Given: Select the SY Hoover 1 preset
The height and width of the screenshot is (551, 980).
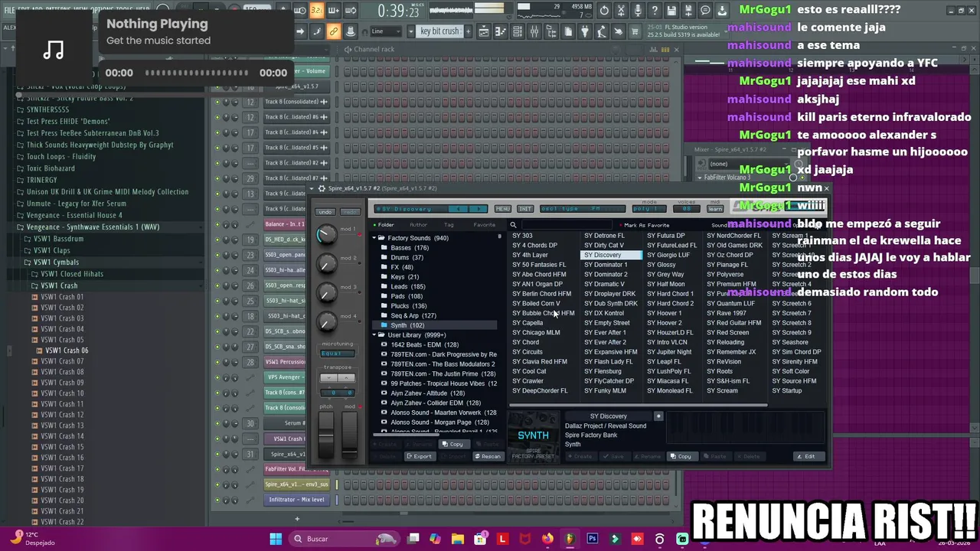Looking at the screenshot, I should click(664, 313).
